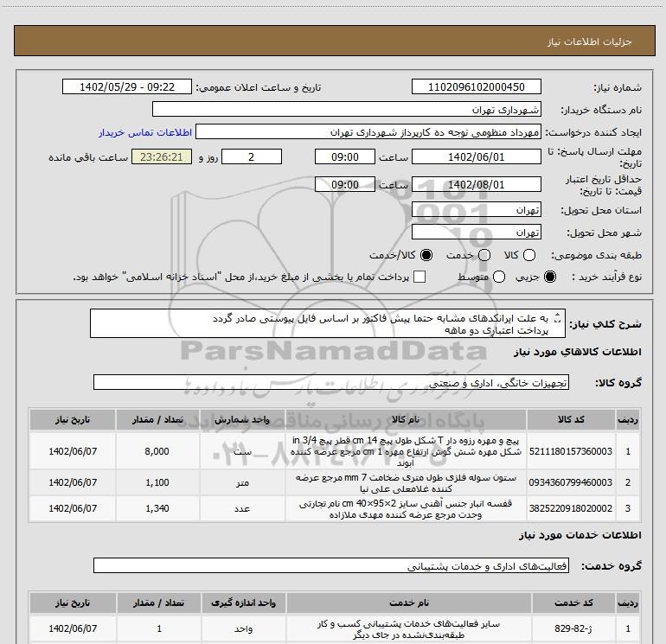
Task: Choose the متوسط purchase process option
Action: pyautogui.click(x=499, y=277)
